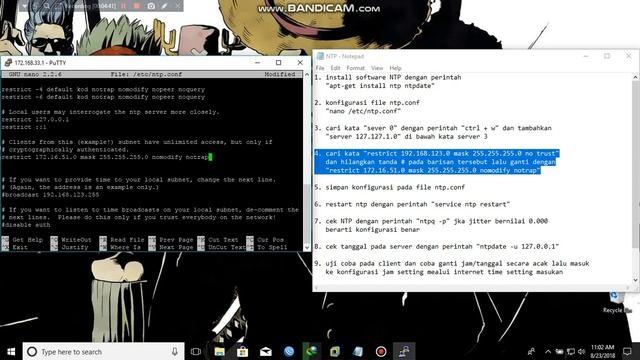The width and height of the screenshot is (640, 360).
Task: Click highlighted "restrict 192.168.123.0" line in Notepad
Action: click(x=437, y=153)
